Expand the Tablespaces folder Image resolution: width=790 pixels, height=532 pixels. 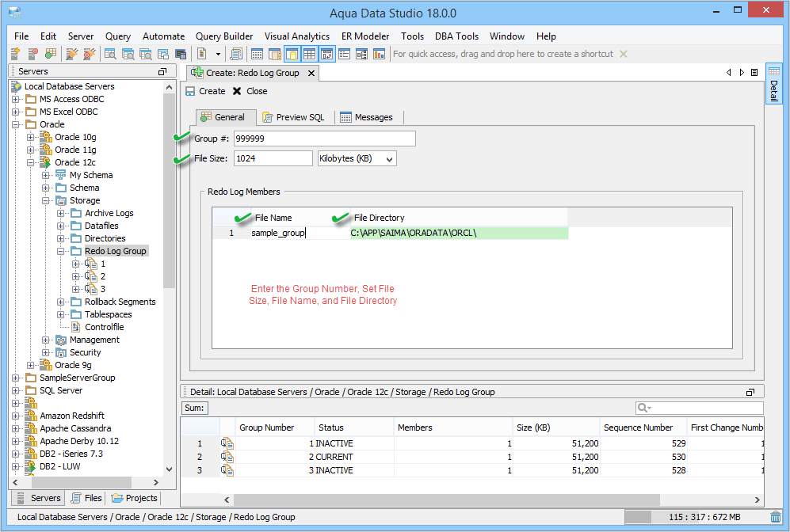pyautogui.click(x=61, y=314)
